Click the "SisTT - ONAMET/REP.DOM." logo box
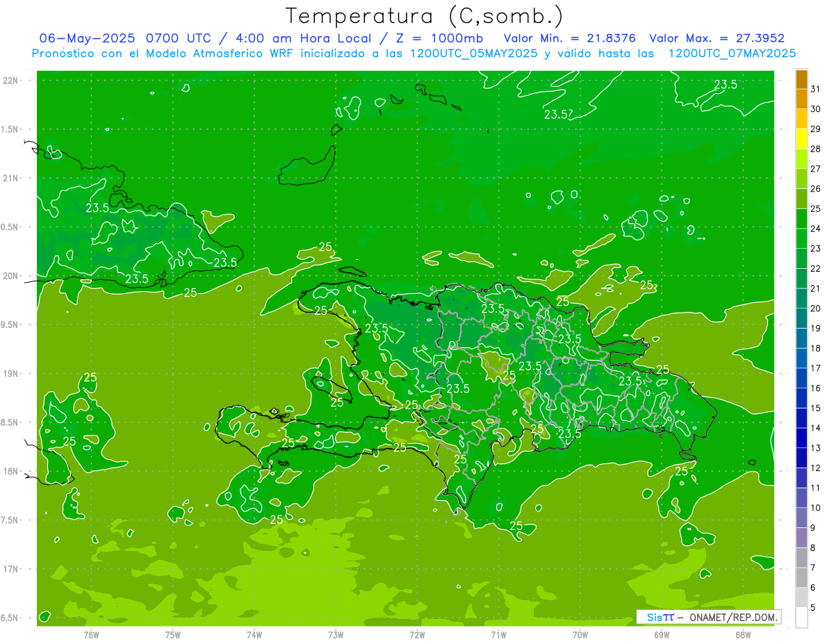This screenshot has width=834, height=644. [708, 617]
